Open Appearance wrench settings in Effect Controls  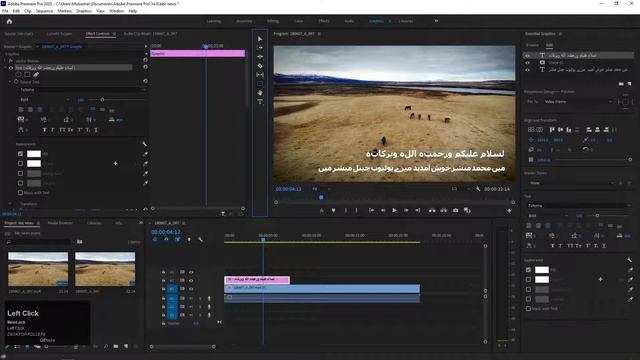(144, 144)
